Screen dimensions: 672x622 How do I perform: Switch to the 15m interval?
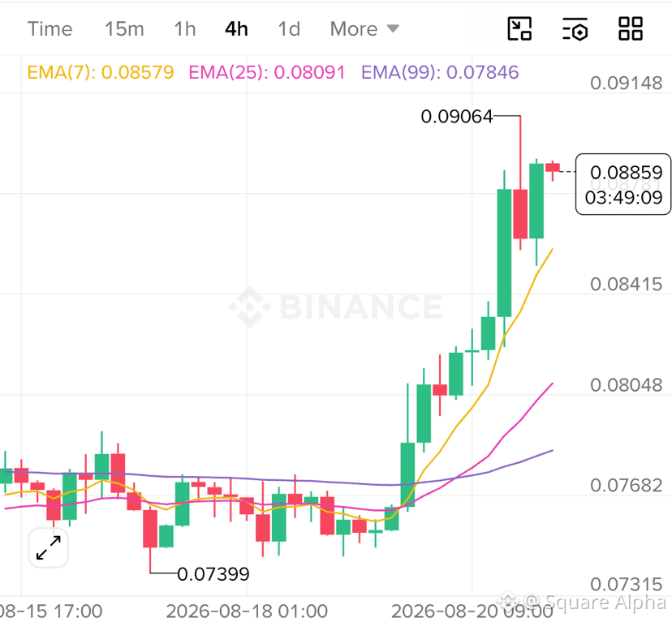coord(124,29)
